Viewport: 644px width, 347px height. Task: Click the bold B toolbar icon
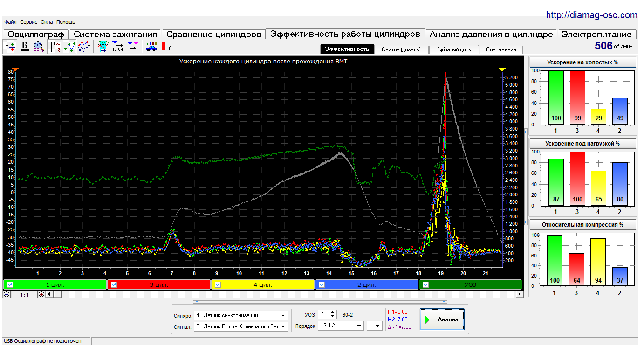pos(25,47)
